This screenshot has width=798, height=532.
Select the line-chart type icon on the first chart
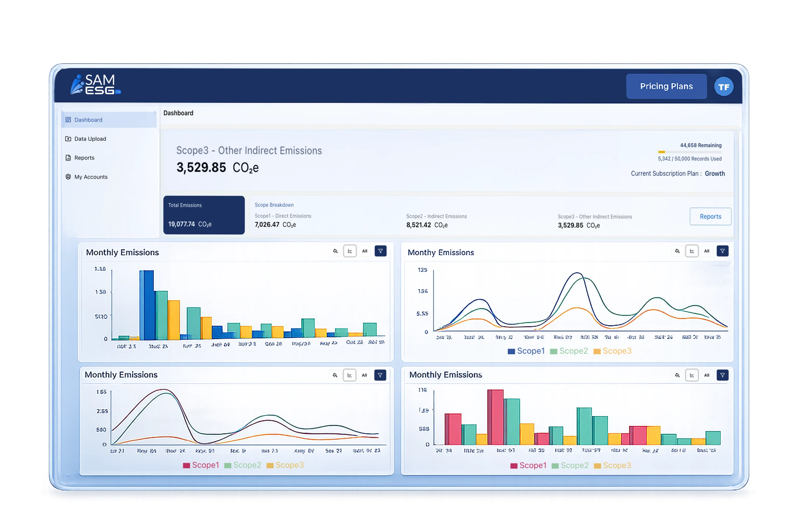[350, 251]
